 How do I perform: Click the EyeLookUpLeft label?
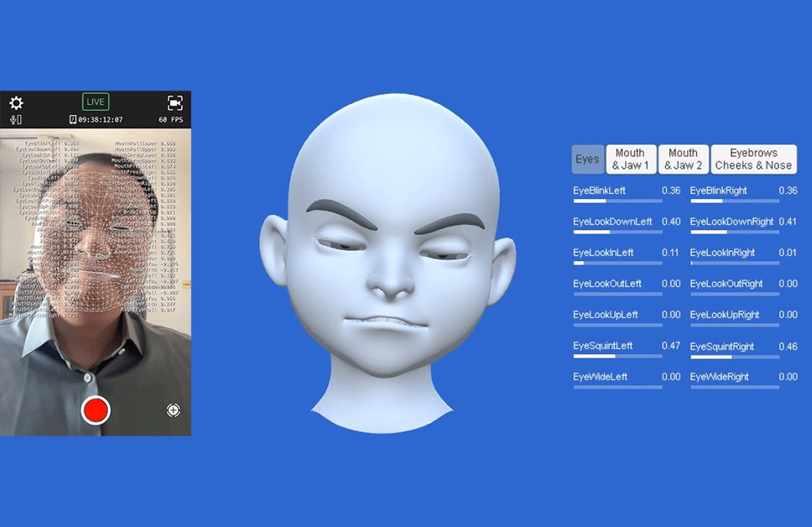(x=606, y=315)
